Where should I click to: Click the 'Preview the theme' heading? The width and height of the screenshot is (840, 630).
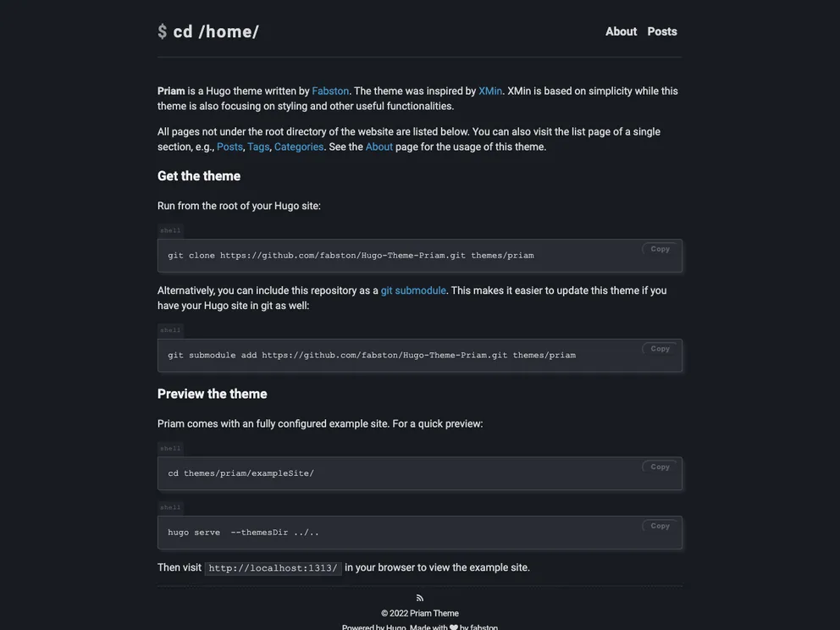(x=213, y=394)
